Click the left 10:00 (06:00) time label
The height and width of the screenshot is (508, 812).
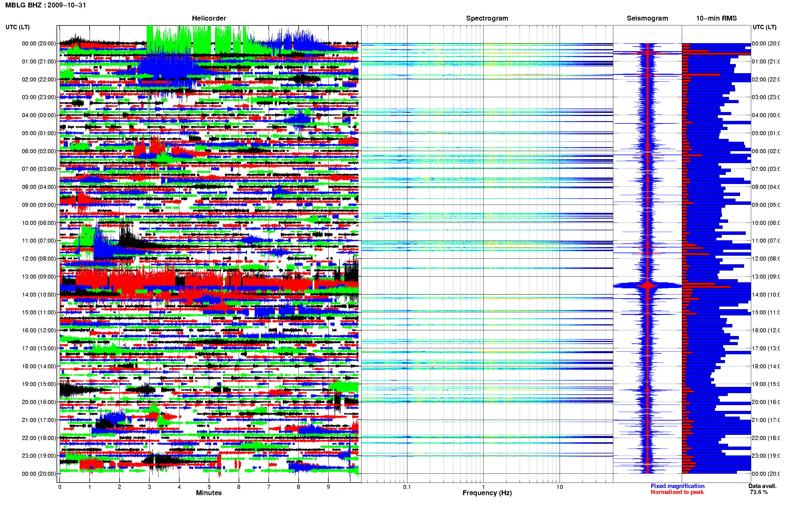coord(39,223)
